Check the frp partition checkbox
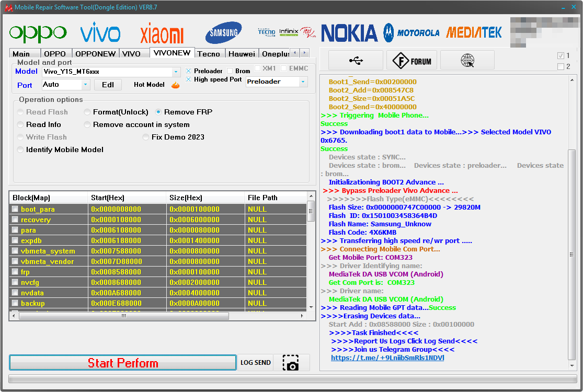 pyautogui.click(x=15, y=272)
